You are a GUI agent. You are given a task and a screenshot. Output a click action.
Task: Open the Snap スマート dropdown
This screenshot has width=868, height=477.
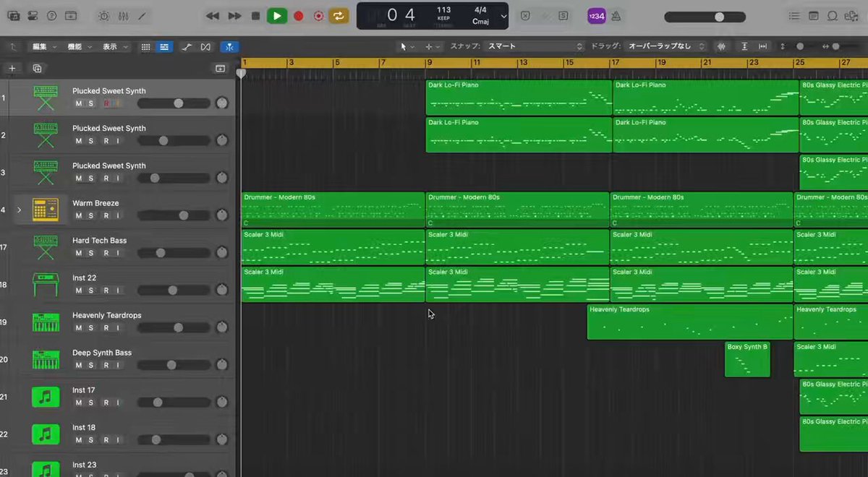(x=534, y=46)
